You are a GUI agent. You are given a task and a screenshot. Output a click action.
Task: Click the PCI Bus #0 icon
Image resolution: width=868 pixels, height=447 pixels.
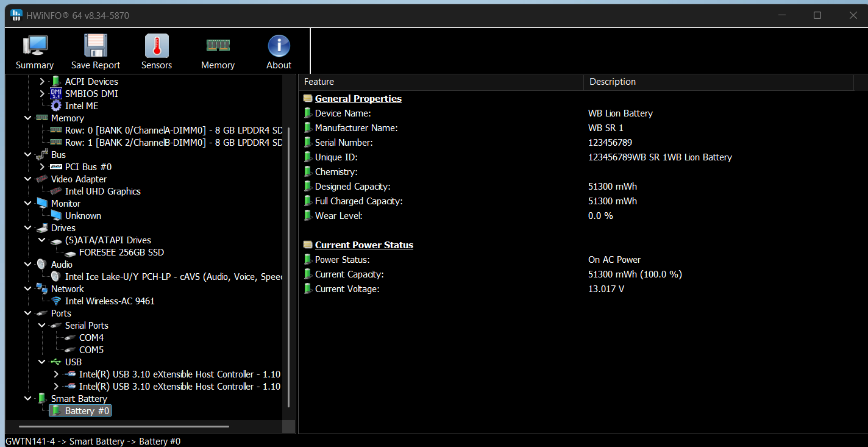coord(56,166)
